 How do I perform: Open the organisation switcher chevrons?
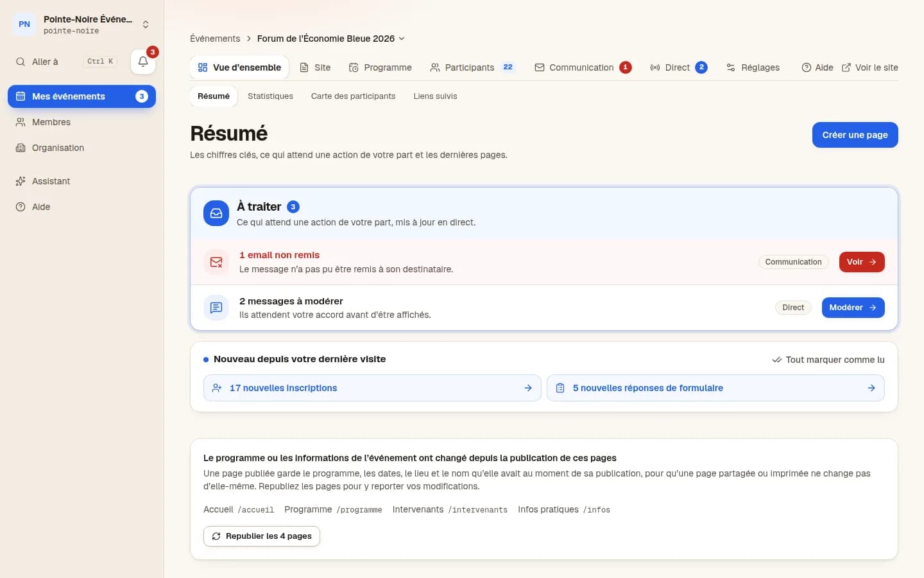(x=146, y=24)
